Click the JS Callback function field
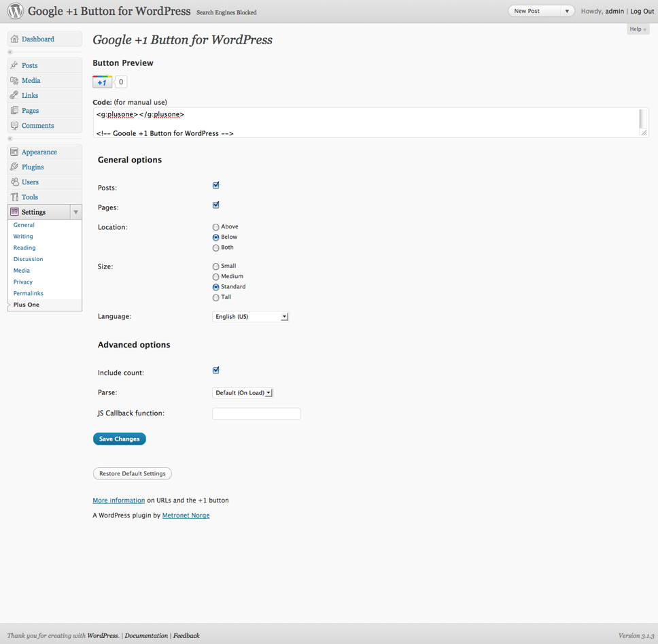The image size is (658, 644). click(x=256, y=413)
